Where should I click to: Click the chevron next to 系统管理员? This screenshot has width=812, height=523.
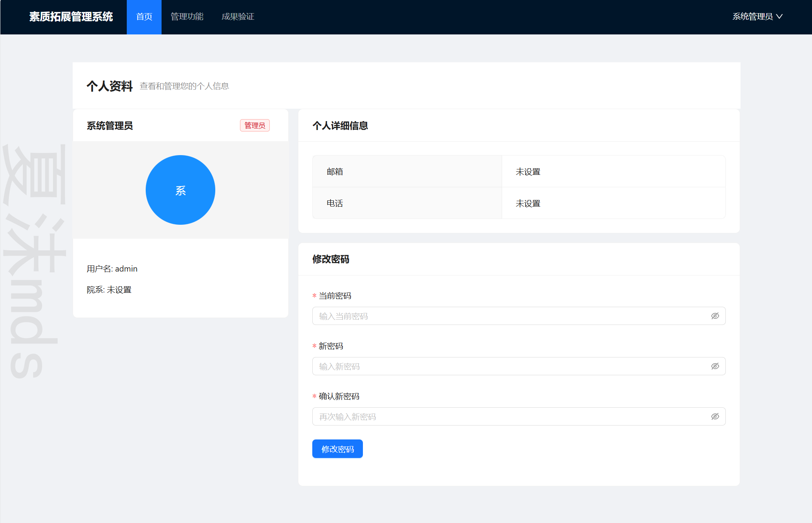(779, 17)
